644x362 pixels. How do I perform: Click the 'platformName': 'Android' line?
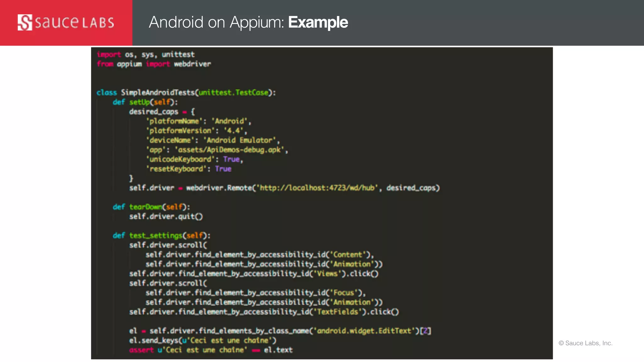198,121
